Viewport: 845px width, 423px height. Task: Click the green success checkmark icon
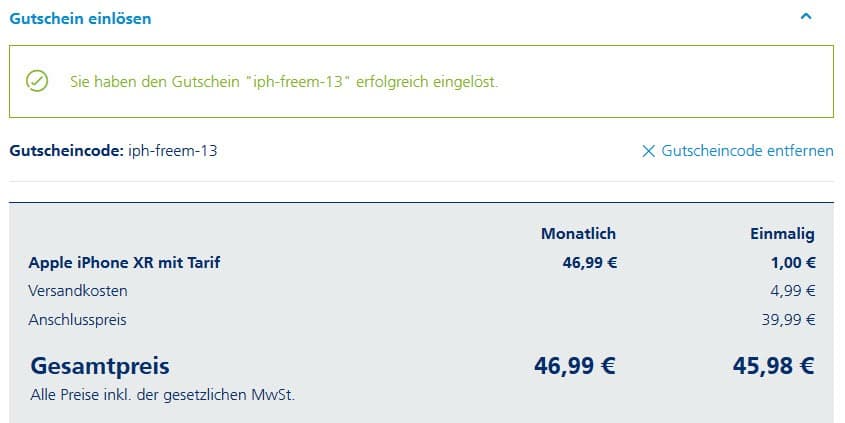pos(37,81)
